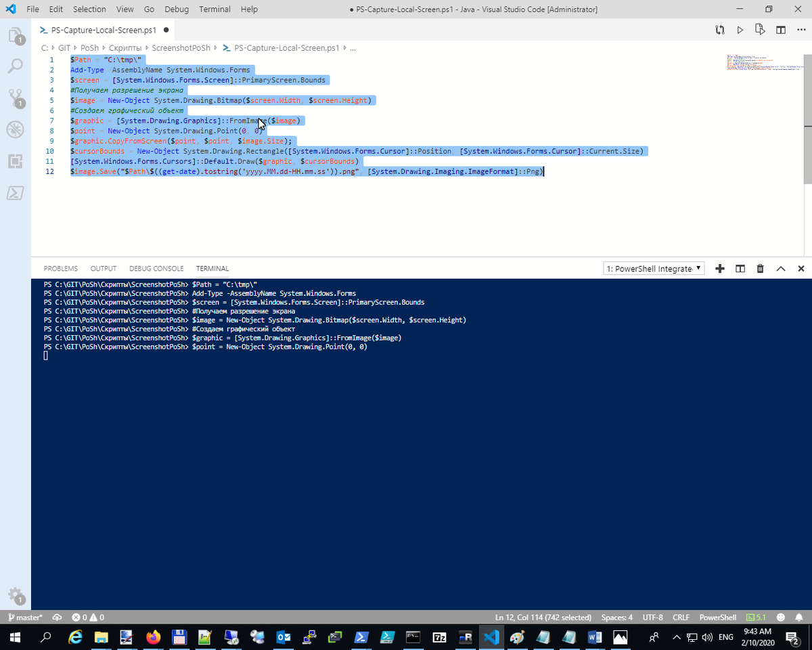This screenshot has width=812, height=650.
Task: Open the Go menu
Action: pos(149,9)
